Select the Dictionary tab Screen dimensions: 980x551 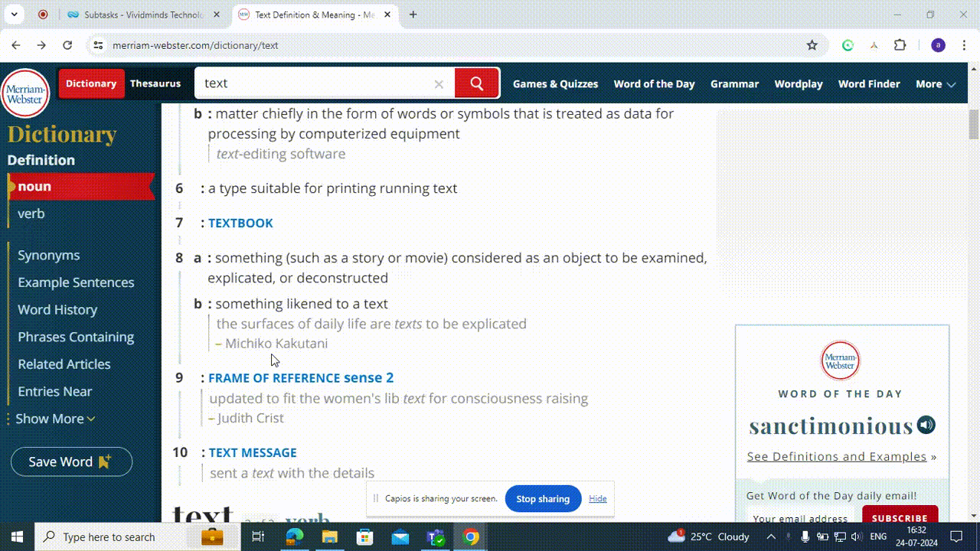point(91,83)
